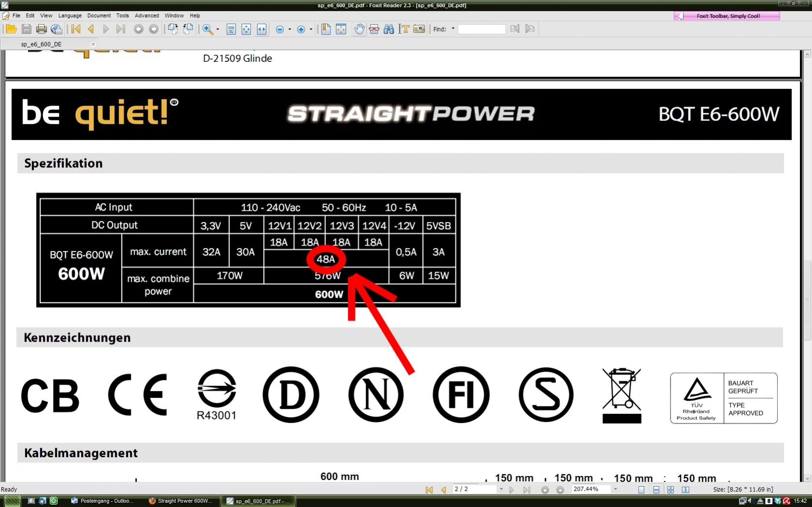Choose Fit Width view
Viewport: 812px width, 507px height.
262,29
